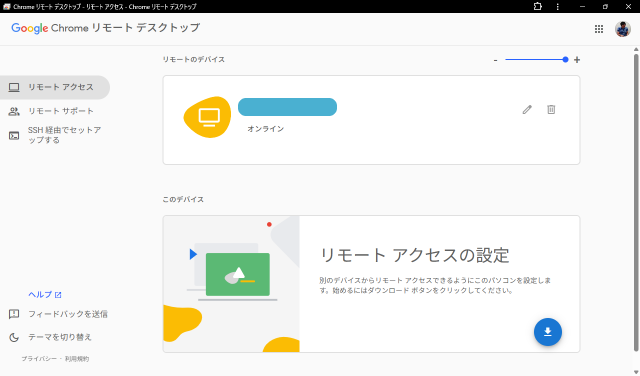Screen dimensions: 640x376
Task: Click the blurred remote device name
Action: [x=287, y=107]
